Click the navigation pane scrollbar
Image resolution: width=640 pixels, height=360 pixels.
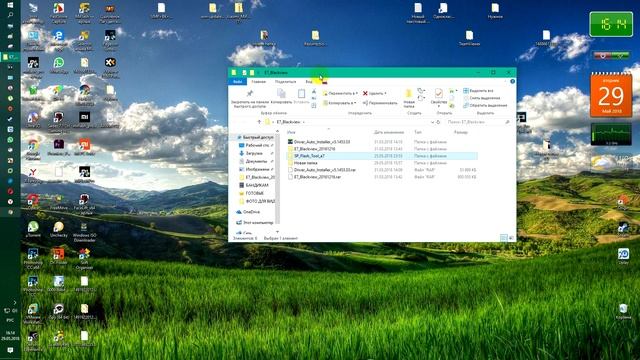point(278,180)
